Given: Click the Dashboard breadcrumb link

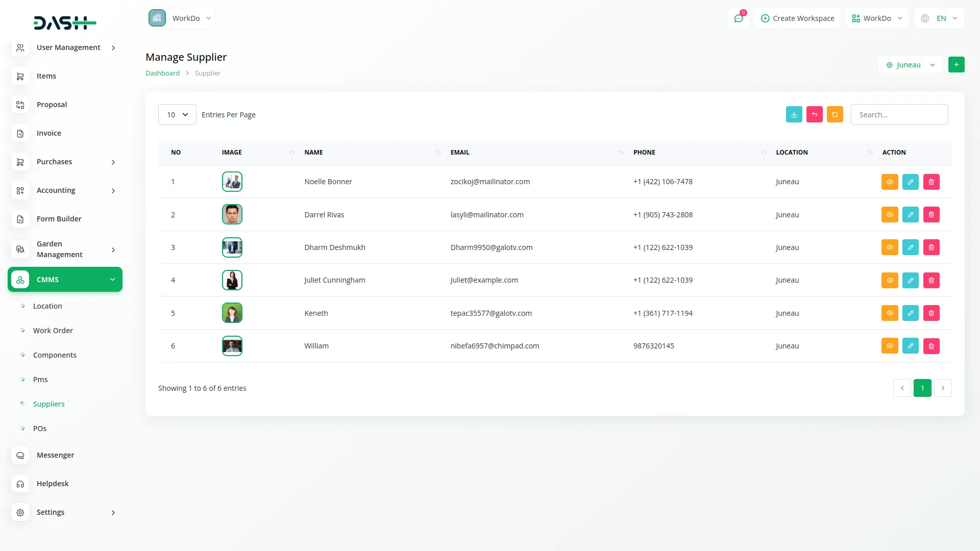Looking at the screenshot, I should click(x=162, y=73).
